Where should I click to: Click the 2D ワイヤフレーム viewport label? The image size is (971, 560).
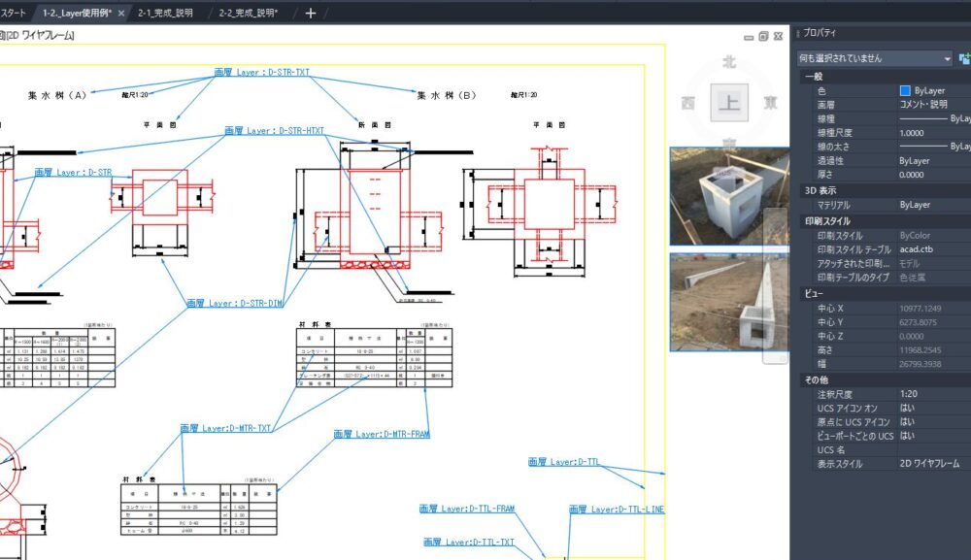[x=39, y=36]
